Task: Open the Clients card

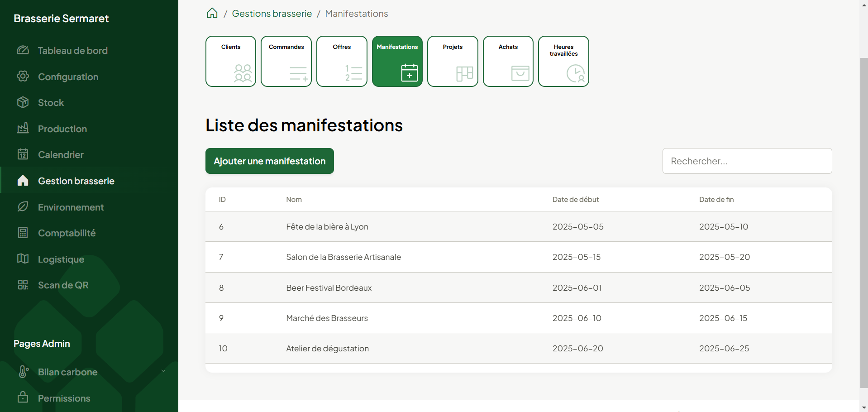Action: point(230,61)
